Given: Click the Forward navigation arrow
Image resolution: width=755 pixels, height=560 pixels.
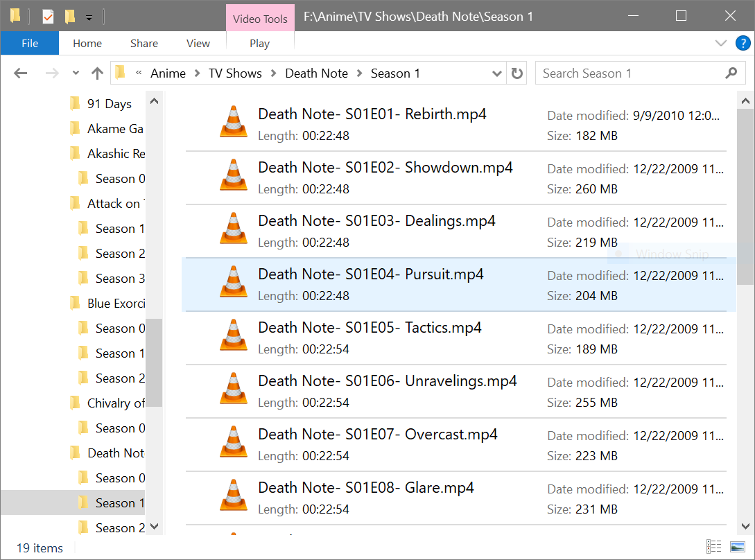Looking at the screenshot, I should click(x=52, y=73).
